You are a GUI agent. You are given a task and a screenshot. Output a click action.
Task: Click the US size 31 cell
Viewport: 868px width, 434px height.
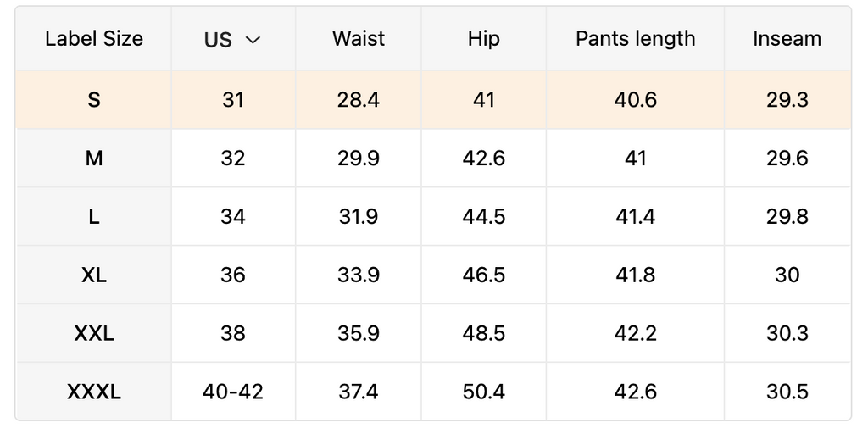(x=233, y=100)
